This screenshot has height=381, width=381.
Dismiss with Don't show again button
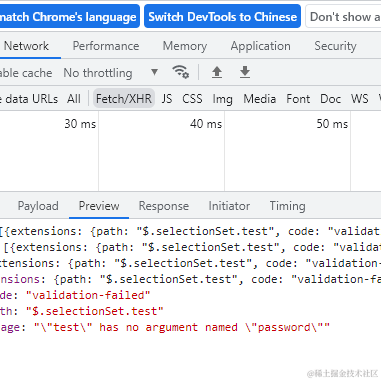[343, 16]
